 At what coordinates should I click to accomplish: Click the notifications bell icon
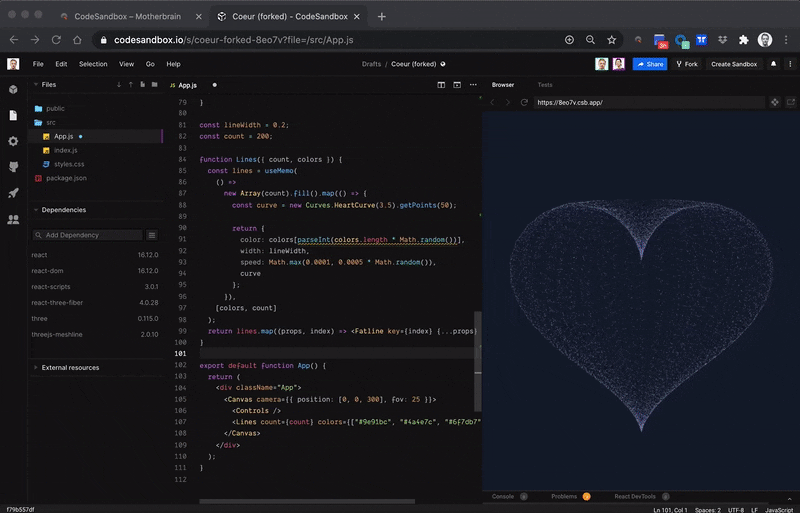[774, 64]
